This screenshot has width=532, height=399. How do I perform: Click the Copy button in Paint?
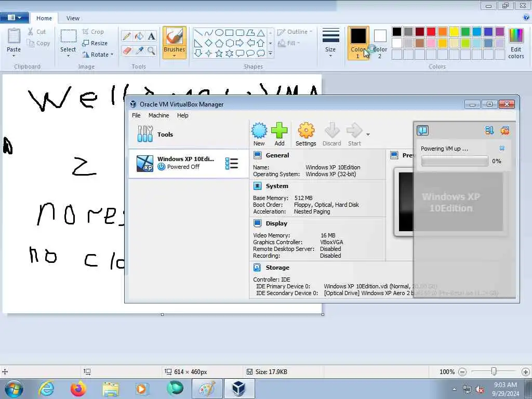point(38,43)
